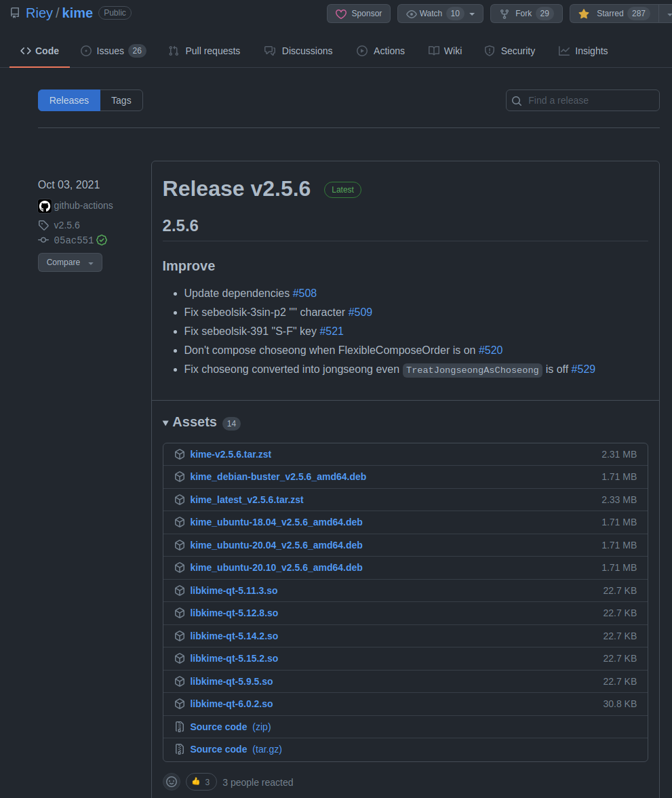Click package icon for ubuntu-18.04 deb
This screenshot has width=672, height=798.
(179, 522)
